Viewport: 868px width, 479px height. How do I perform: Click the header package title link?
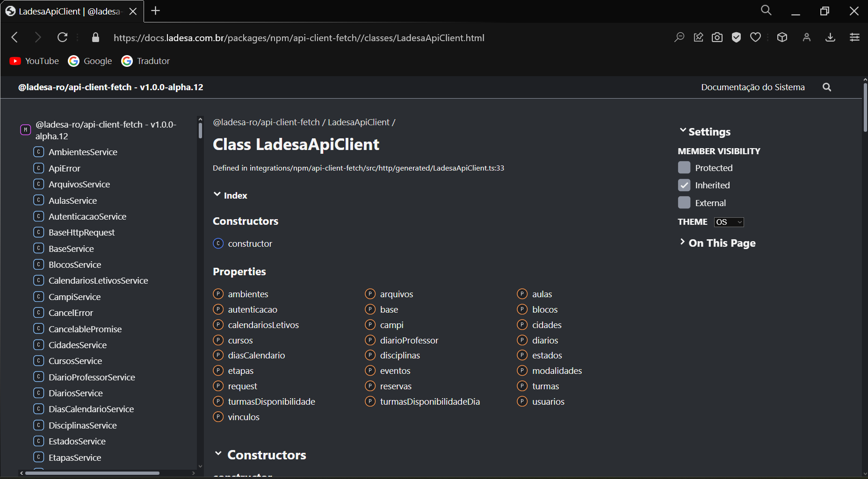coord(110,87)
